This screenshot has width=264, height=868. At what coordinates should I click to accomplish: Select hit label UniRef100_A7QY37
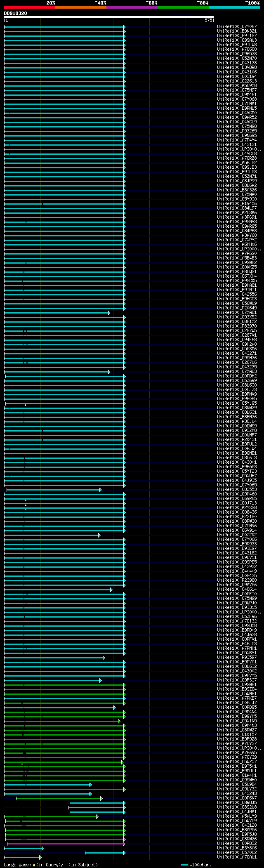coord(237,744)
